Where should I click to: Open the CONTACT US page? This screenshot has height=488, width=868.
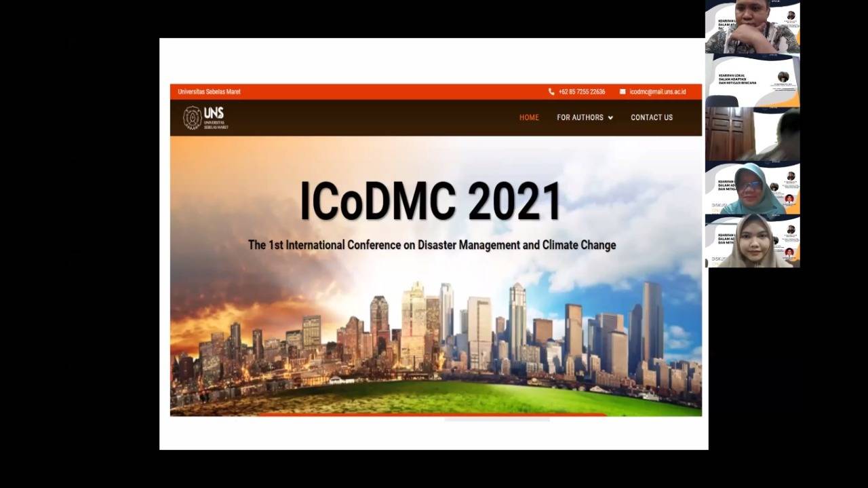[652, 117]
